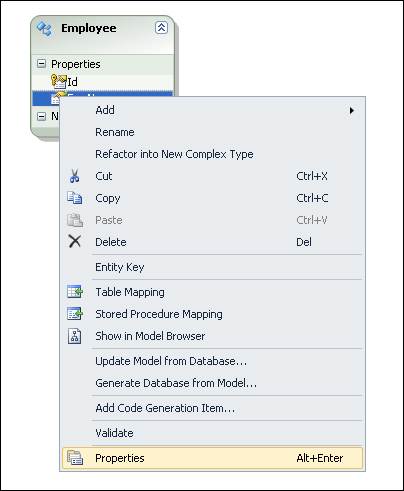Click the black X Delete icon
The height and width of the screenshot is (491, 404).
[75, 241]
